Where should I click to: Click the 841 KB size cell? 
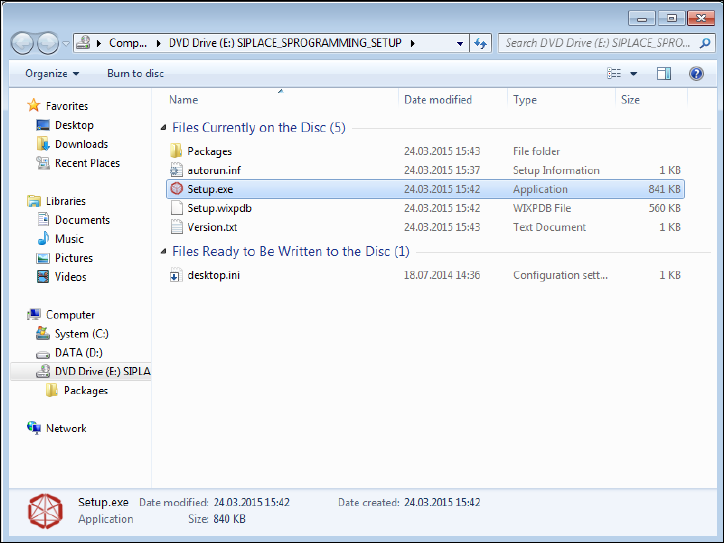(x=664, y=189)
